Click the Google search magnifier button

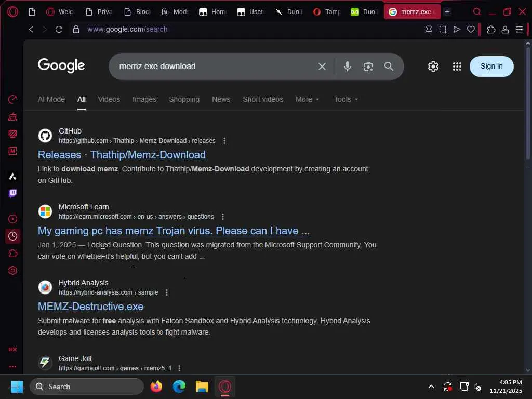pos(389,66)
